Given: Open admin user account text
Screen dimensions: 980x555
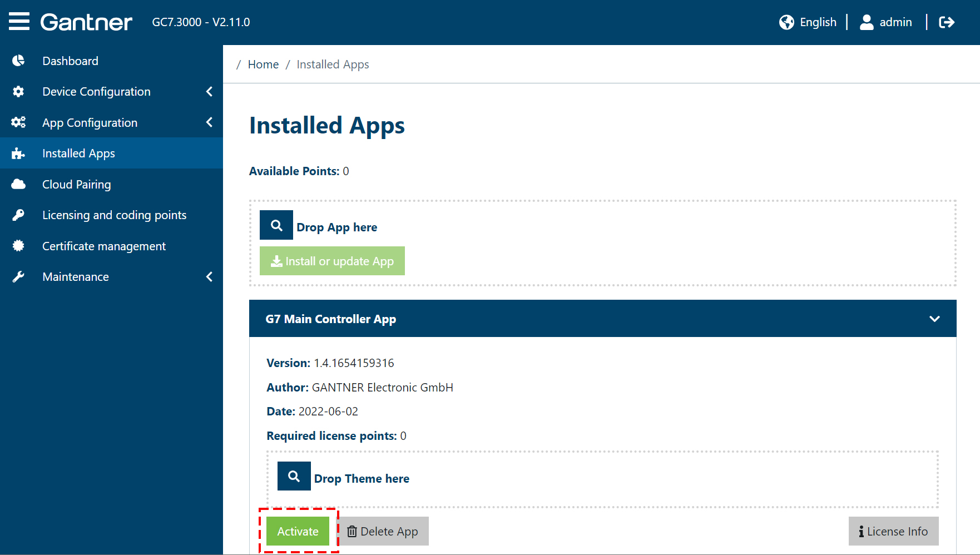Looking at the screenshot, I should (x=895, y=22).
